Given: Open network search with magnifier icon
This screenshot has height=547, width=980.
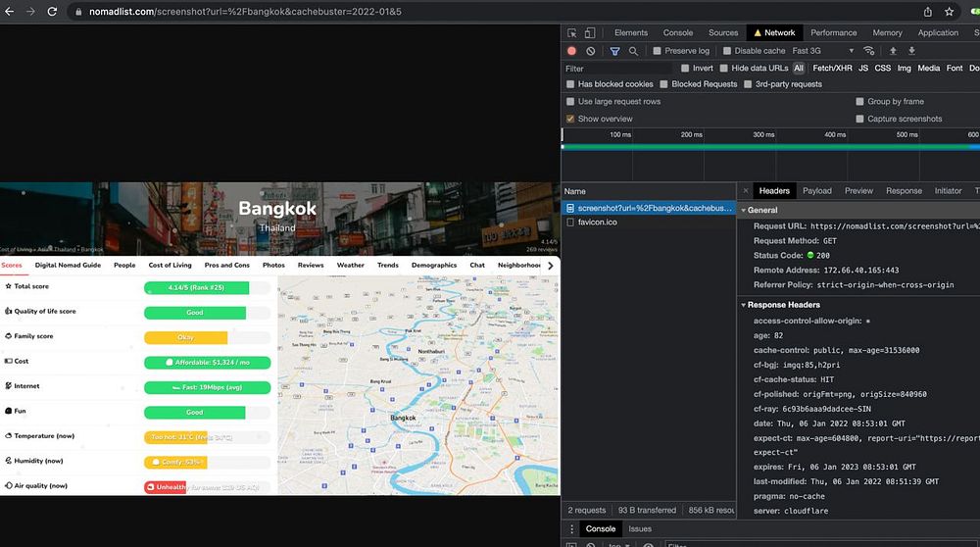Looking at the screenshot, I should (x=633, y=51).
